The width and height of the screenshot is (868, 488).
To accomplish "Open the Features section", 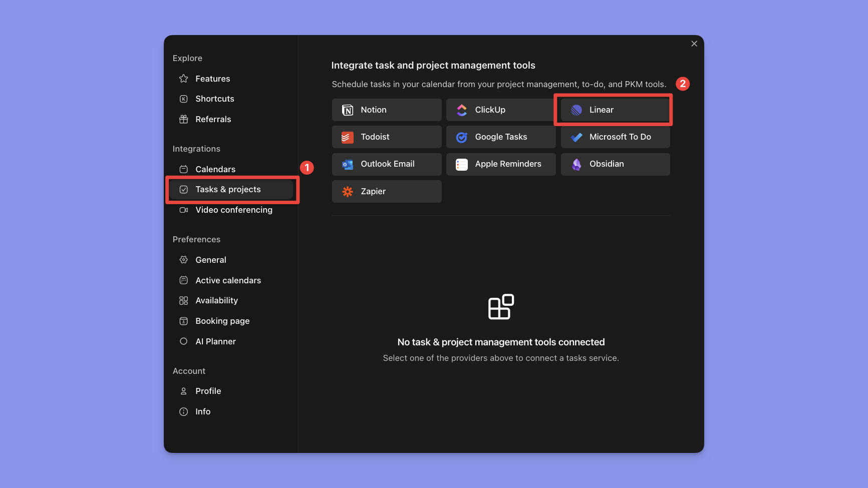I will (231, 79).
